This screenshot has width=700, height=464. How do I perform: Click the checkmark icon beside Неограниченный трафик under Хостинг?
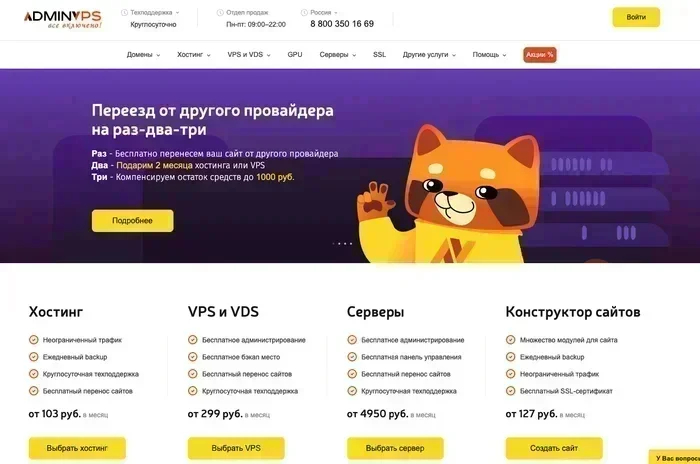pyautogui.click(x=33, y=340)
